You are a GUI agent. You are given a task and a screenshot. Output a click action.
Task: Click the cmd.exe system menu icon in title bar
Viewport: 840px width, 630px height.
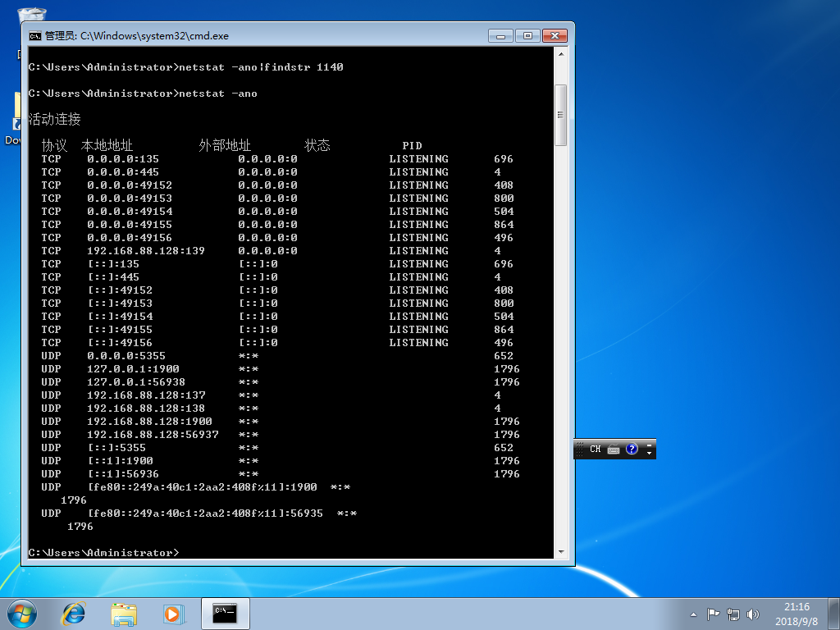35,36
